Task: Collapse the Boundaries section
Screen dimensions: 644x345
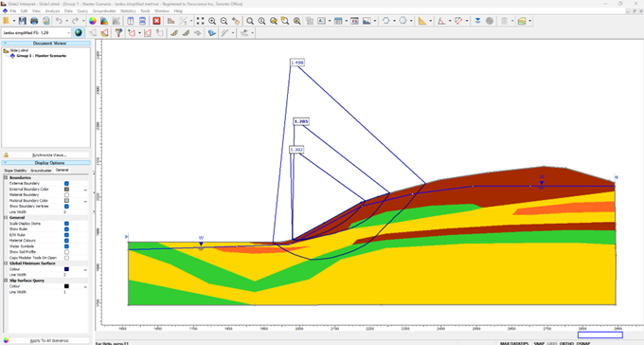Action: (x=6, y=177)
